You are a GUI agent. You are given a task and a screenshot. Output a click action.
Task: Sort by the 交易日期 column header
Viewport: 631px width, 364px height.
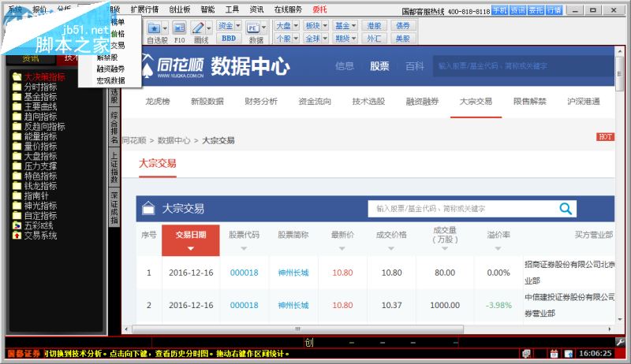191,240
